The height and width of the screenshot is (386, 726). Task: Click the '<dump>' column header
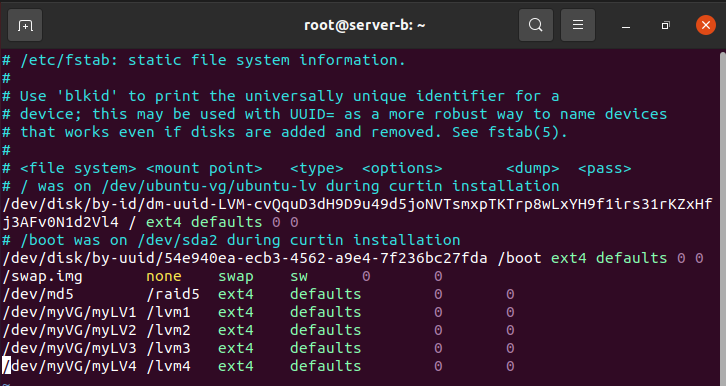tap(532, 168)
